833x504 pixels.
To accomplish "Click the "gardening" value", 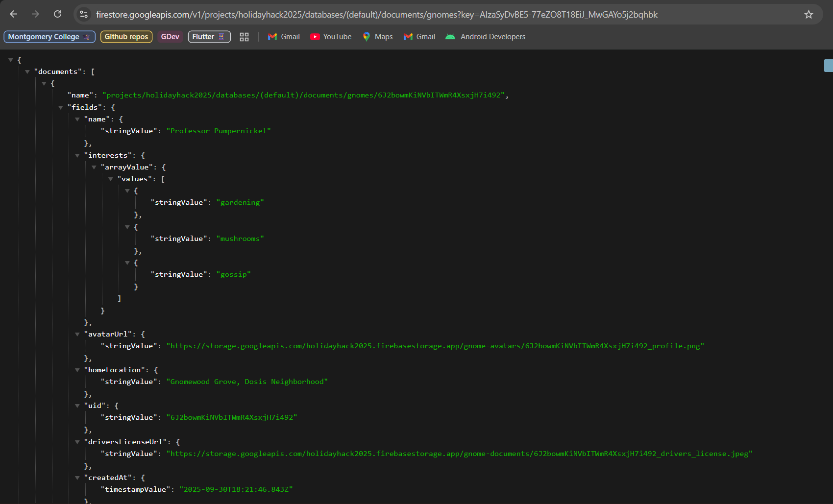I will [x=240, y=202].
